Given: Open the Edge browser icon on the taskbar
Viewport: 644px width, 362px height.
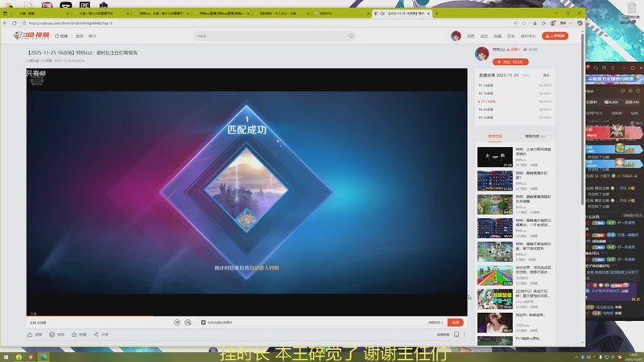Looking at the screenshot, I should 43,357.
